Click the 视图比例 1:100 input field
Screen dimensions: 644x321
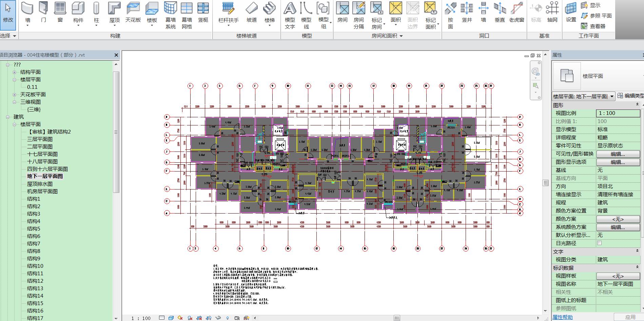(x=618, y=113)
